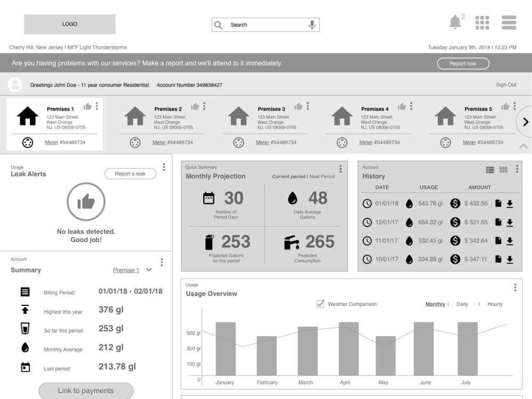
Task: Click the April bar in usage chart
Action: click(348, 349)
